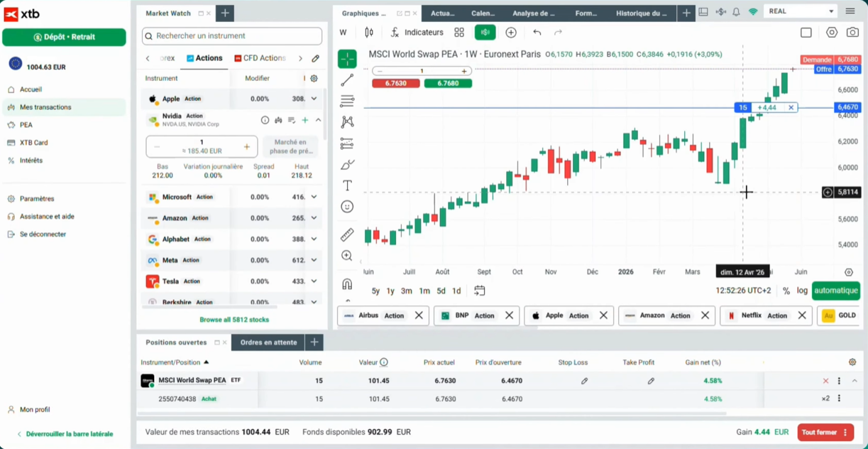Open the emoji sticker tool
868x449 pixels.
(347, 207)
